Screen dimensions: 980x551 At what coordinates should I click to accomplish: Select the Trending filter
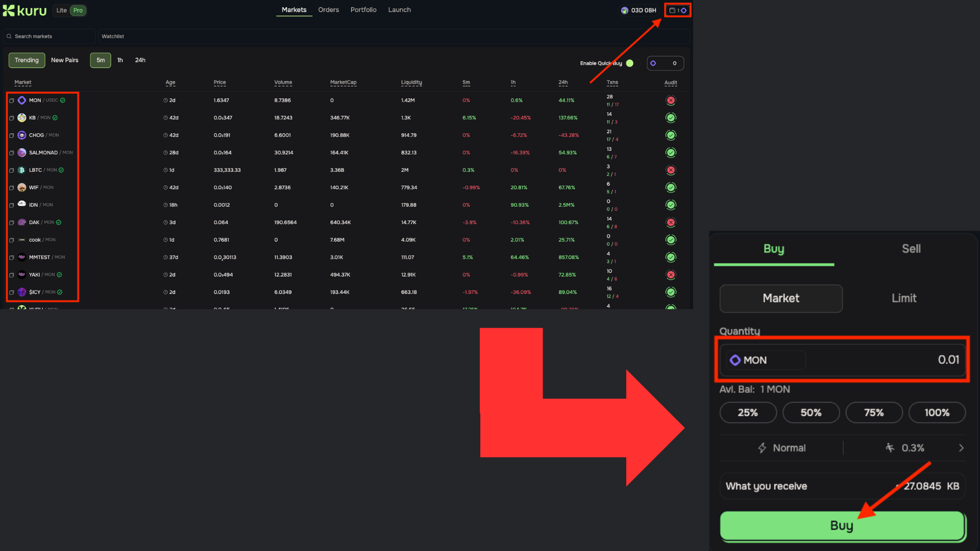coord(27,60)
